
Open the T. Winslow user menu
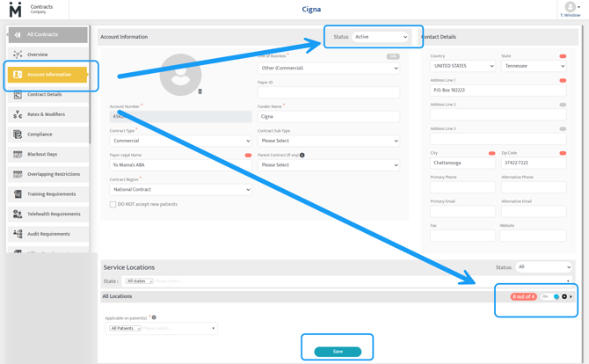pyautogui.click(x=571, y=10)
